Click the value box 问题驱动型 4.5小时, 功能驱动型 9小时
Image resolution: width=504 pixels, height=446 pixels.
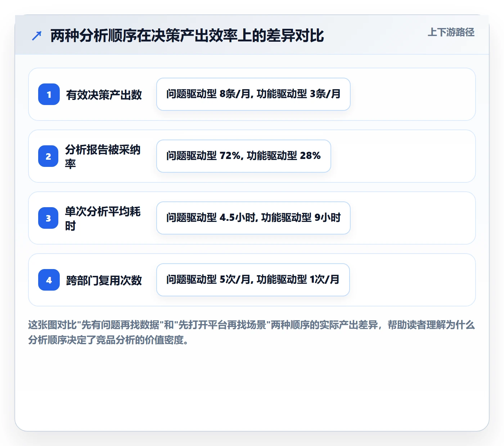(x=253, y=218)
